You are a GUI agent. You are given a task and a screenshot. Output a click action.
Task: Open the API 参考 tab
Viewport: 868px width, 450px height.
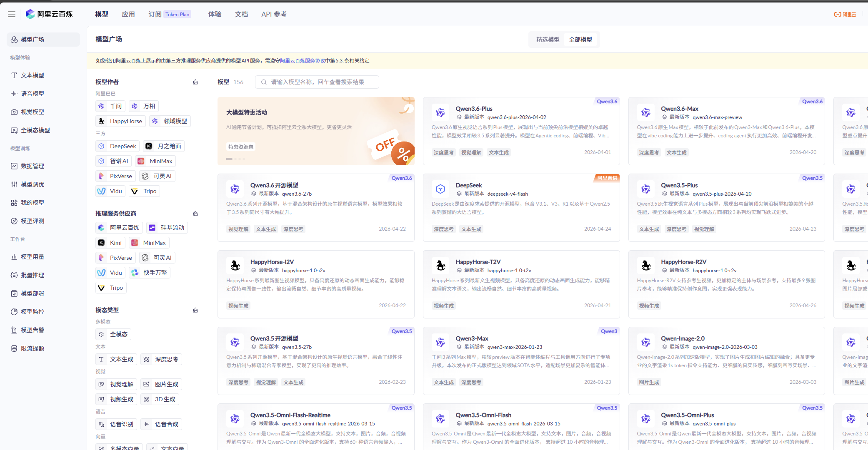274,14
